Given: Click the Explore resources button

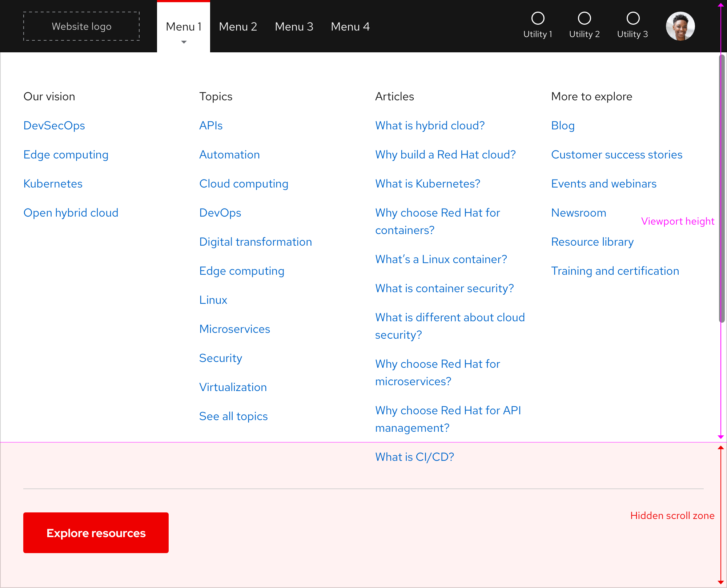Looking at the screenshot, I should 96,533.
